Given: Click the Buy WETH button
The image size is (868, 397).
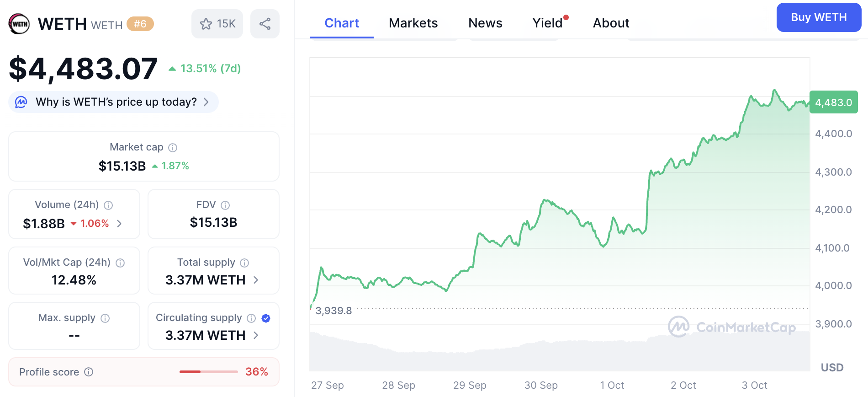Looking at the screenshot, I should 818,17.
